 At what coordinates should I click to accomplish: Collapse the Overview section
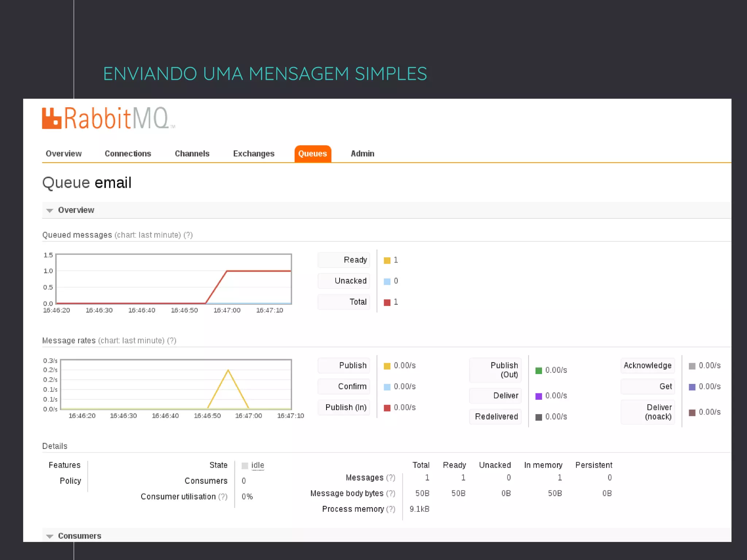pos(76,210)
